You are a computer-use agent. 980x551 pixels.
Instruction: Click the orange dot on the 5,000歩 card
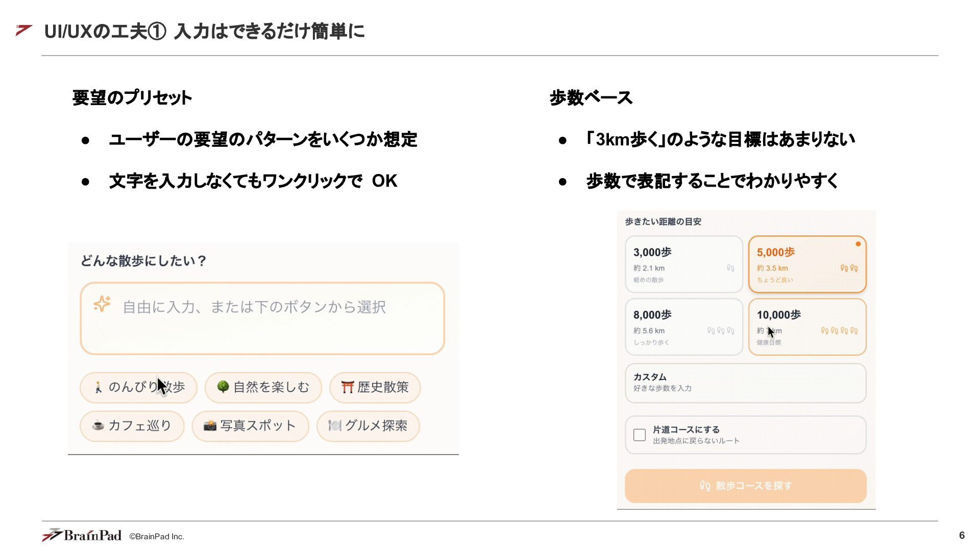click(858, 244)
